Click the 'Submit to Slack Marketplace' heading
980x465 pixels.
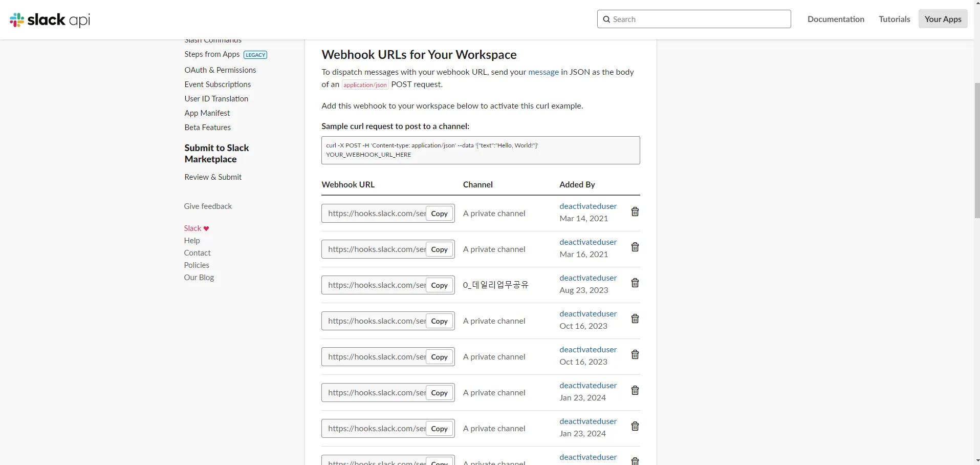click(x=217, y=154)
